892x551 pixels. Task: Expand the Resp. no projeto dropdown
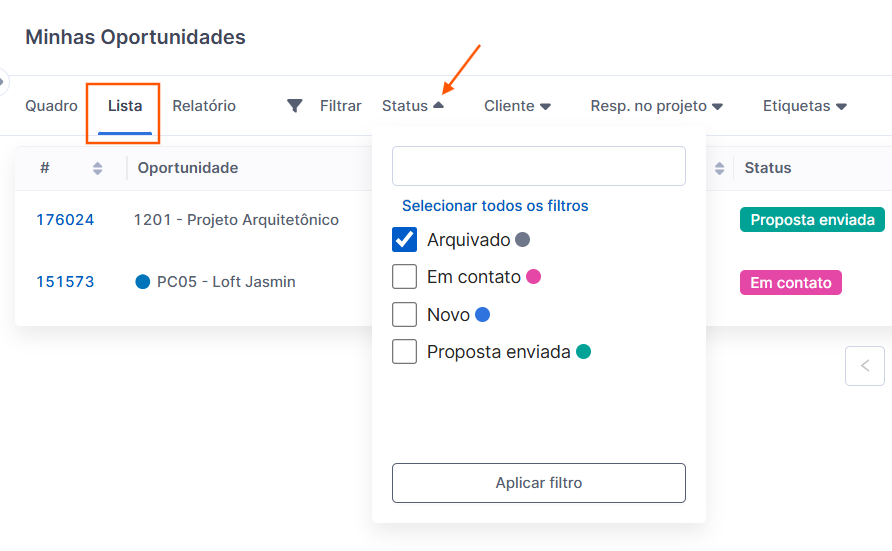(x=656, y=106)
